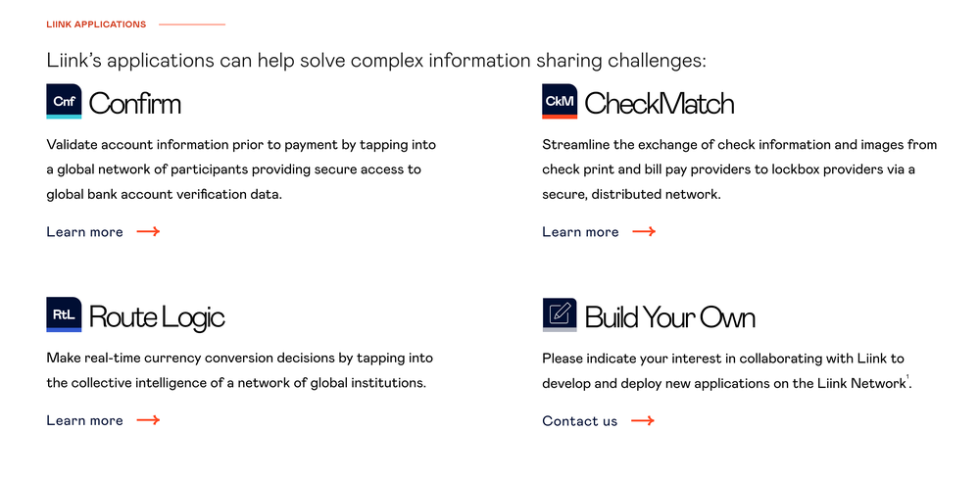Image resolution: width=980 pixels, height=480 pixels.
Task: Click the Route Logic 'RtL' app icon
Action: coord(64,315)
